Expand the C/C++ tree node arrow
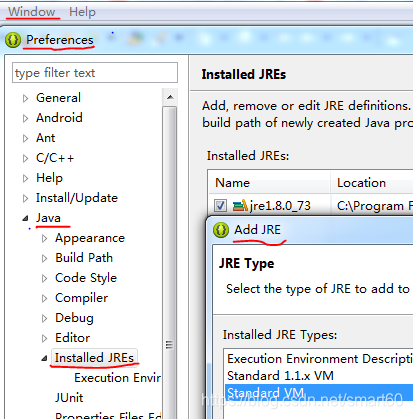This screenshot has height=419, width=413. point(25,158)
